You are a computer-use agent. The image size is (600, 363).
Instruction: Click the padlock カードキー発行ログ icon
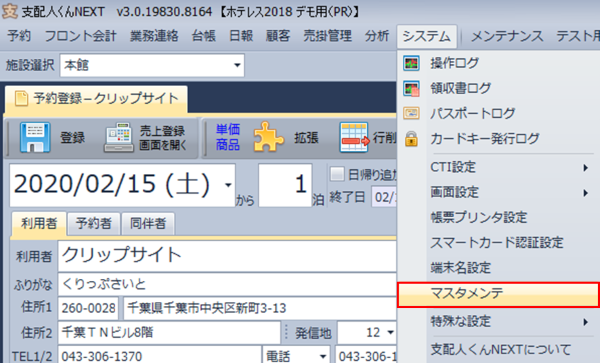tap(411, 138)
